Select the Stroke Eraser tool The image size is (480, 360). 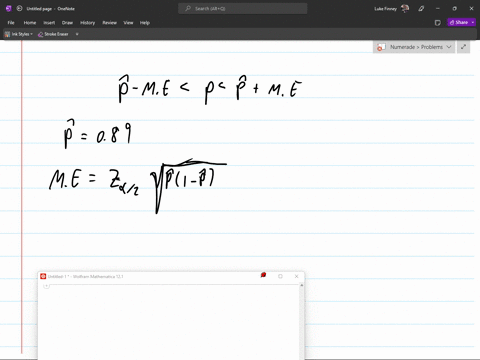pos(53,34)
